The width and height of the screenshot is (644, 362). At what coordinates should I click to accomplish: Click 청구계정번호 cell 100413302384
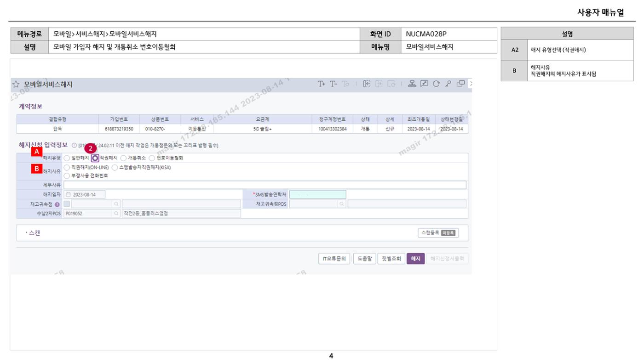click(x=332, y=129)
